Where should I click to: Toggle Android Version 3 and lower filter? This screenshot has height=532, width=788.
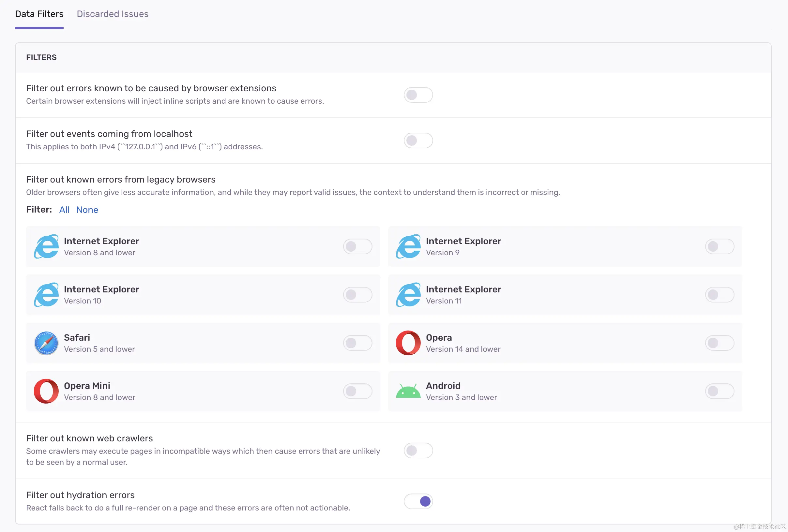tap(720, 391)
